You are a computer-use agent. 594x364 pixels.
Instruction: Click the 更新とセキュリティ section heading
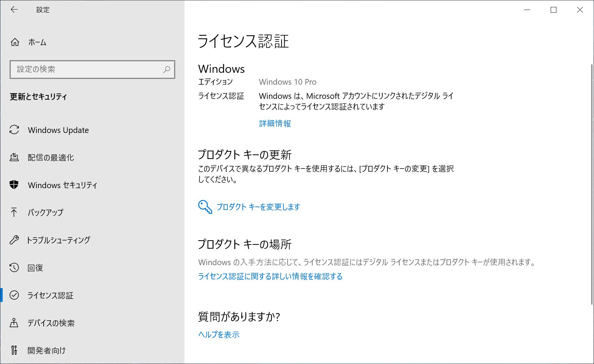[x=38, y=97]
